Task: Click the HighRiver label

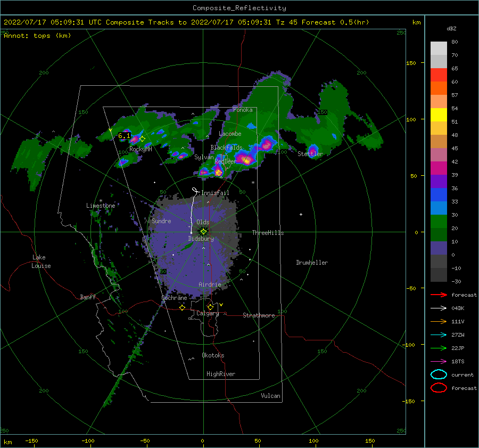Action: (221, 374)
